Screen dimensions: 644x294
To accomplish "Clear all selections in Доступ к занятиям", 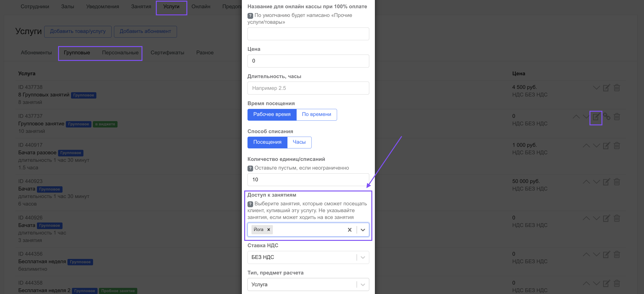I will point(349,230).
